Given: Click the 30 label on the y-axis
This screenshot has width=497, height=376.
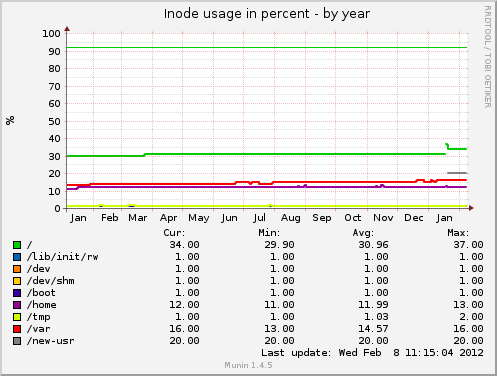Looking at the screenshot, I should [54, 156].
